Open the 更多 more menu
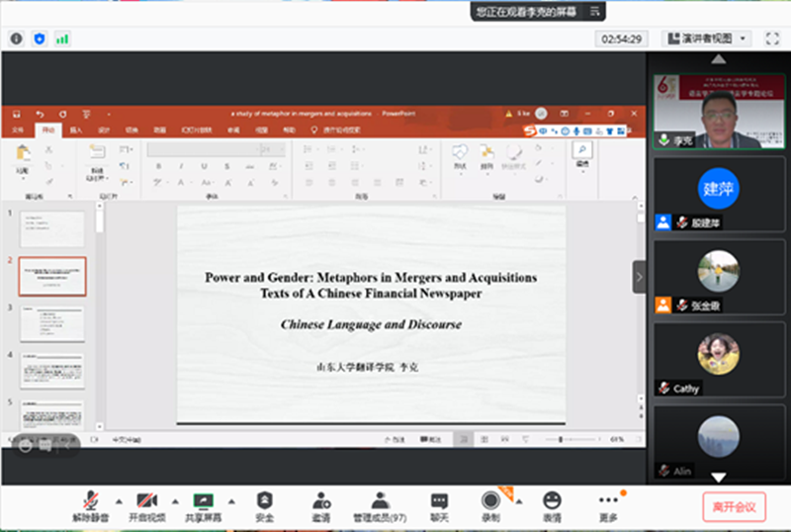791x532 pixels. pyautogui.click(x=608, y=506)
